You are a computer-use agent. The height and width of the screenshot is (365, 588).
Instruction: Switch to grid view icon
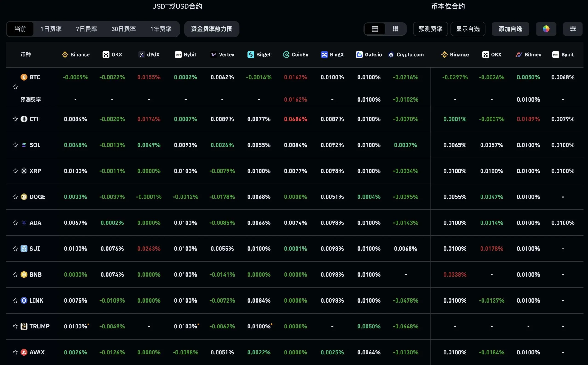395,29
